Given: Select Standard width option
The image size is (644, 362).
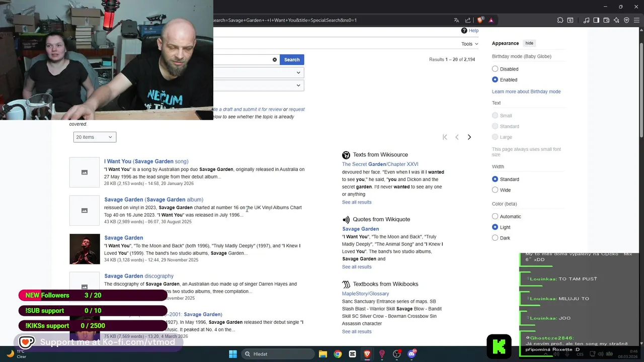Looking at the screenshot, I should tap(495, 179).
